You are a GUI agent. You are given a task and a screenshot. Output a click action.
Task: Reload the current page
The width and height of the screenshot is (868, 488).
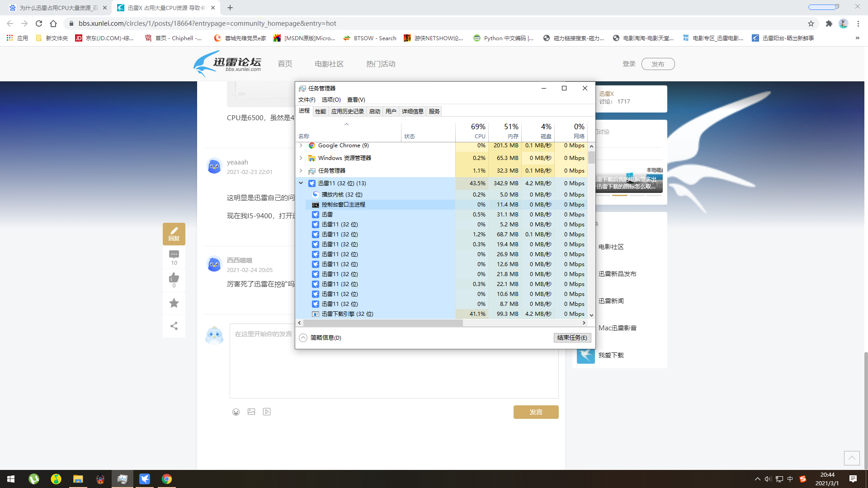[39, 23]
